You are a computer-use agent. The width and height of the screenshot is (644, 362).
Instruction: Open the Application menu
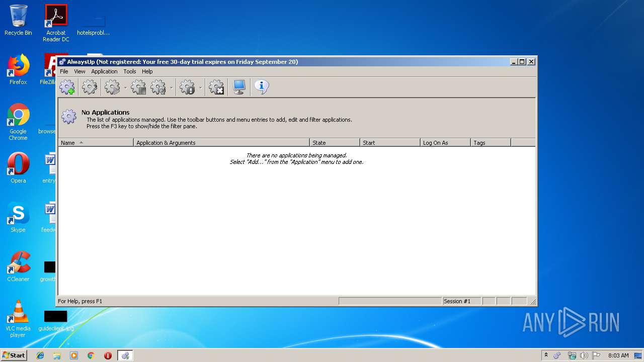point(104,71)
